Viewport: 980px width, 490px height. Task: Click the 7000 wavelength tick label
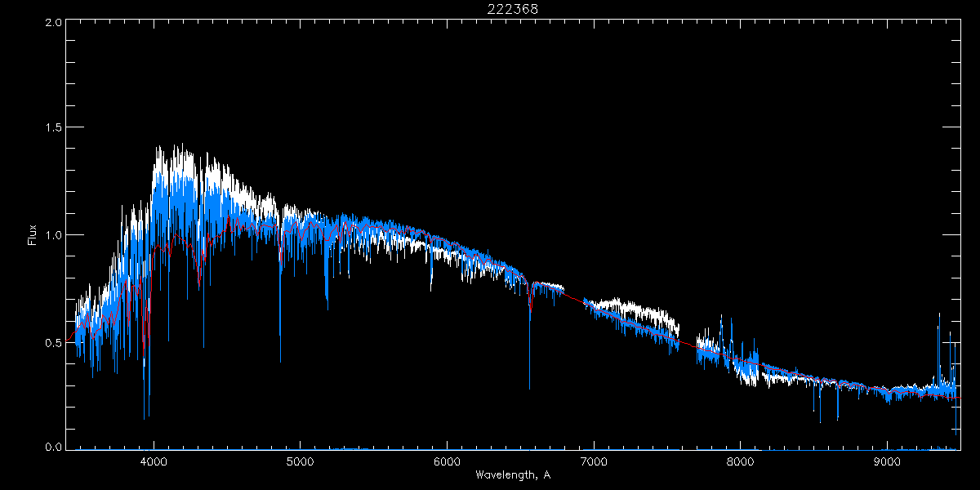click(x=594, y=461)
